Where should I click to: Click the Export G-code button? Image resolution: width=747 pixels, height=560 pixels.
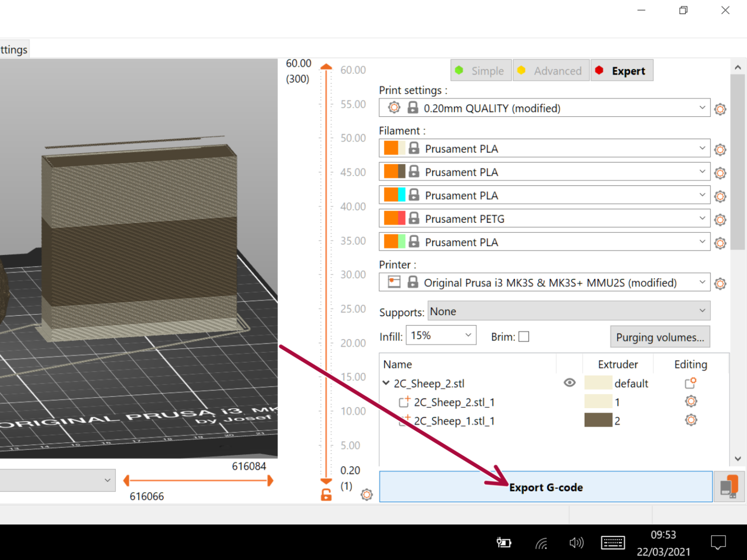click(x=546, y=487)
